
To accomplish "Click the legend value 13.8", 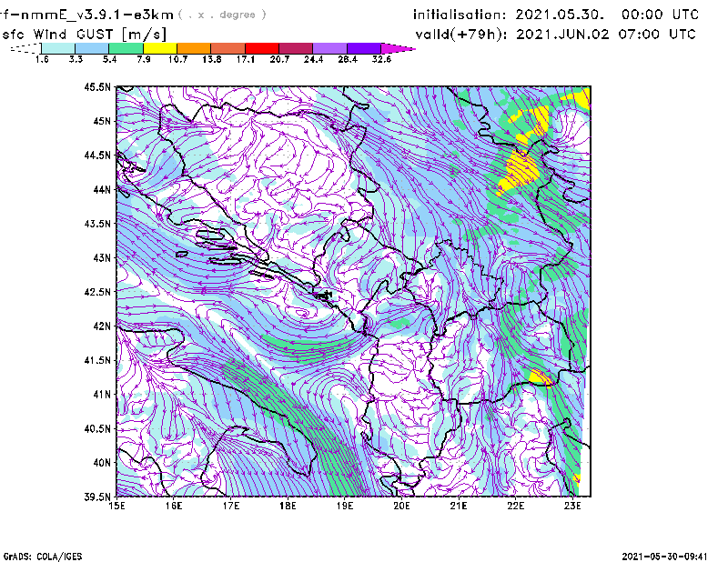I will click(x=212, y=59).
